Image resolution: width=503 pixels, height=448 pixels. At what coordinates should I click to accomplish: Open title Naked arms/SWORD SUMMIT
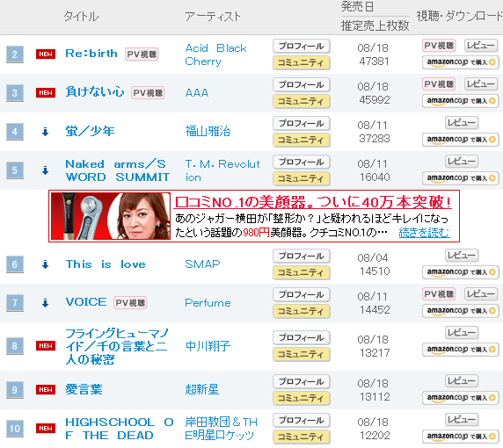pyautogui.click(x=118, y=170)
